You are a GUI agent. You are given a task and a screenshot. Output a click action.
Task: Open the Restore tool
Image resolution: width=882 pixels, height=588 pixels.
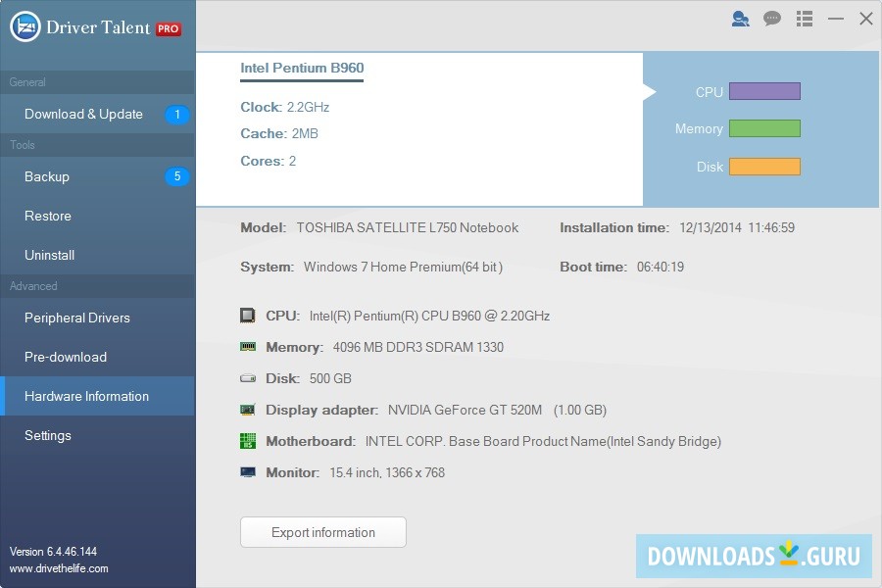point(97,216)
